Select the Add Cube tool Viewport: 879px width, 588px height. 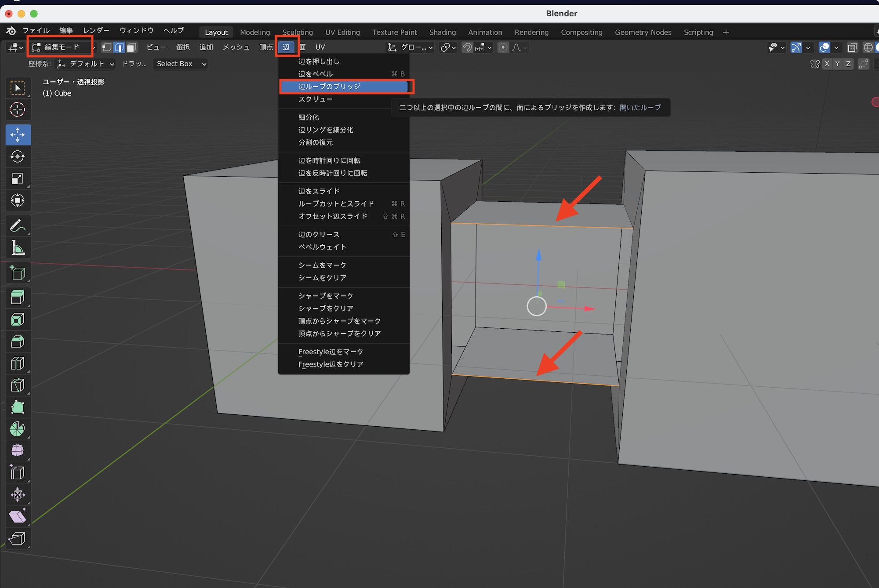(18, 272)
